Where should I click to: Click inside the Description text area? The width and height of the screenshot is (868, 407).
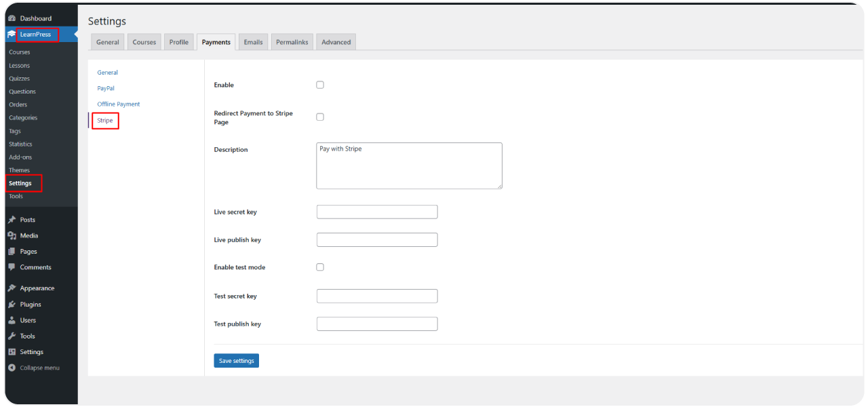click(409, 166)
